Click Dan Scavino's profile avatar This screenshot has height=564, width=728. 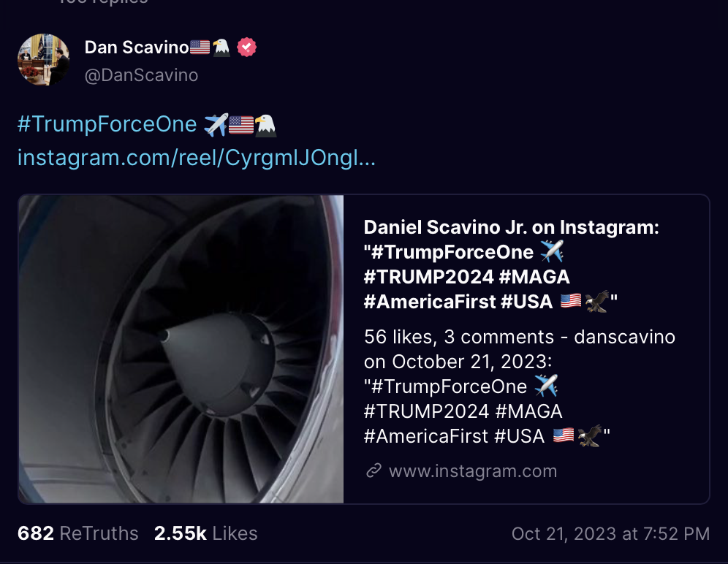[x=43, y=59]
